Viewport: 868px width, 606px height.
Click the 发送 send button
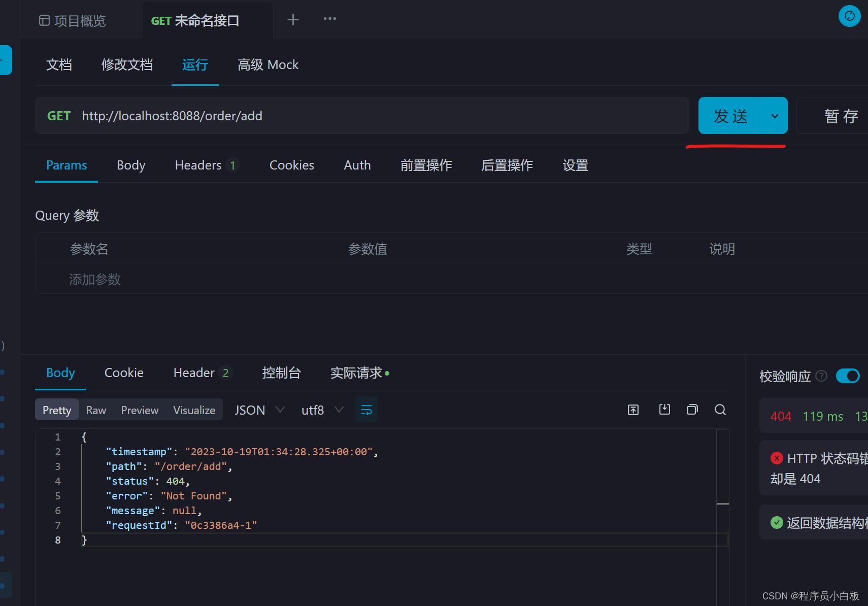(730, 116)
